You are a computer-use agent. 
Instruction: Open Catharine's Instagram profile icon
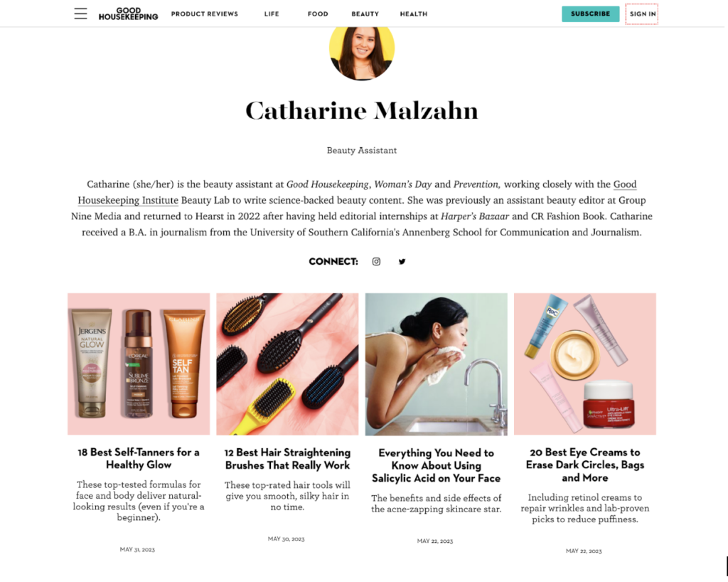click(x=376, y=262)
